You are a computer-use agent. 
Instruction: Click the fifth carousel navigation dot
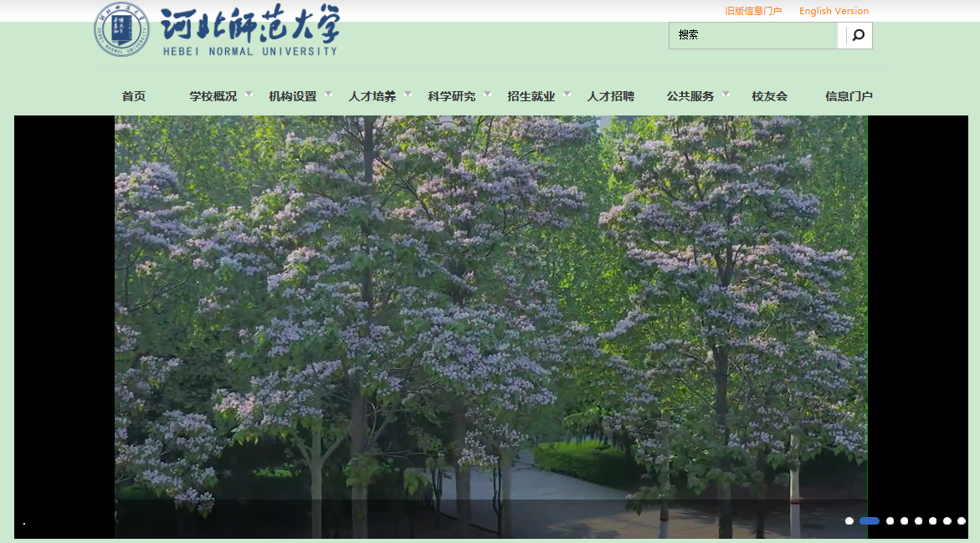coord(919,520)
